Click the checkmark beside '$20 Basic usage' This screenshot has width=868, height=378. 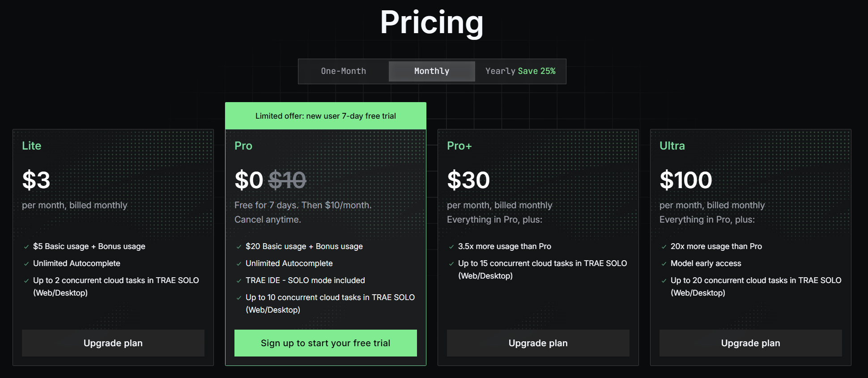coord(239,247)
